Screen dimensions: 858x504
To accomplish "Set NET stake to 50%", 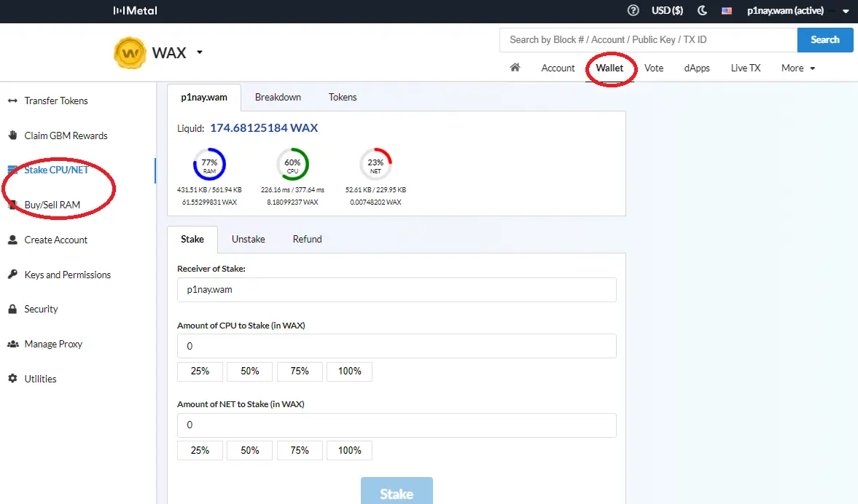I will coord(250,450).
